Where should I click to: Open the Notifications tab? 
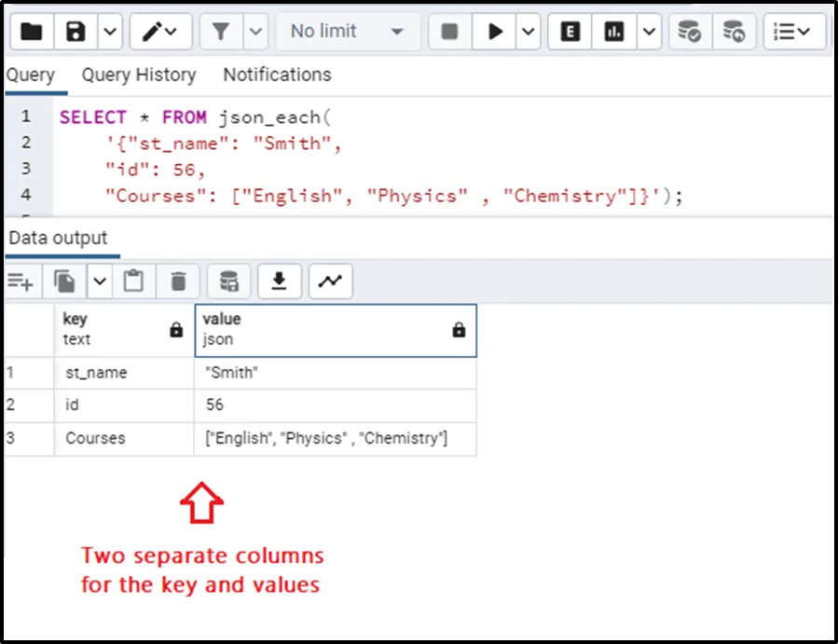click(x=277, y=75)
